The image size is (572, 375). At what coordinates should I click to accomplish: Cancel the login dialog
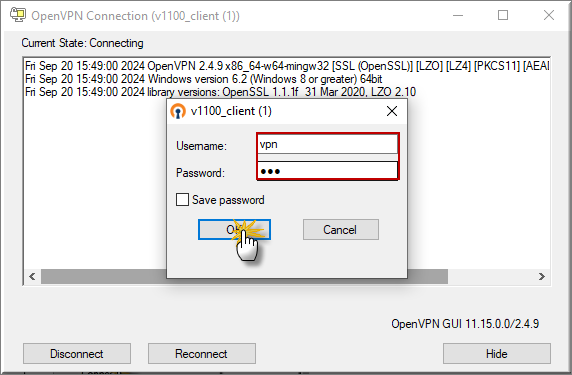pyautogui.click(x=341, y=230)
